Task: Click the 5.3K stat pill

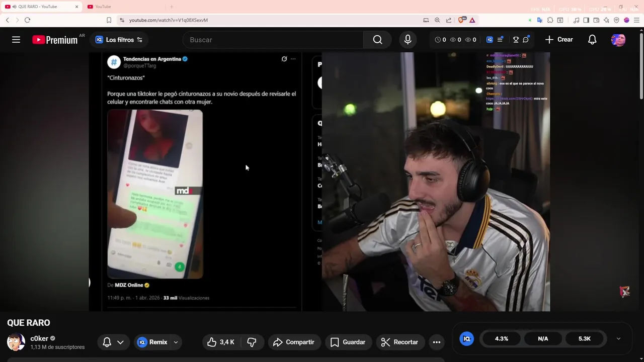Action: coord(584,339)
